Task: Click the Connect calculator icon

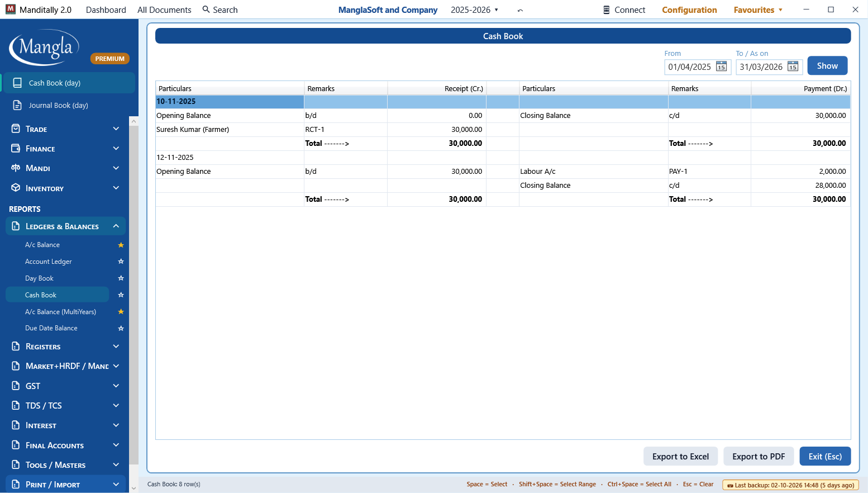Action: pos(607,10)
